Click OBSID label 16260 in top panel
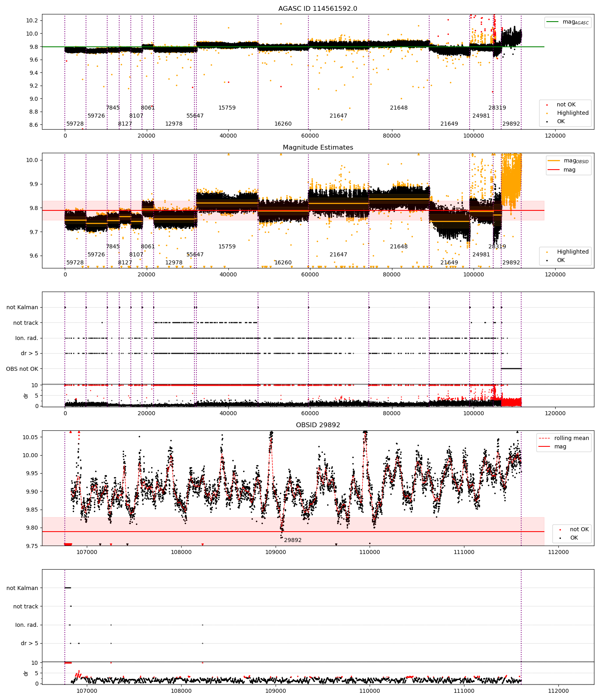The height and width of the screenshot is (700, 600). click(x=283, y=124)
